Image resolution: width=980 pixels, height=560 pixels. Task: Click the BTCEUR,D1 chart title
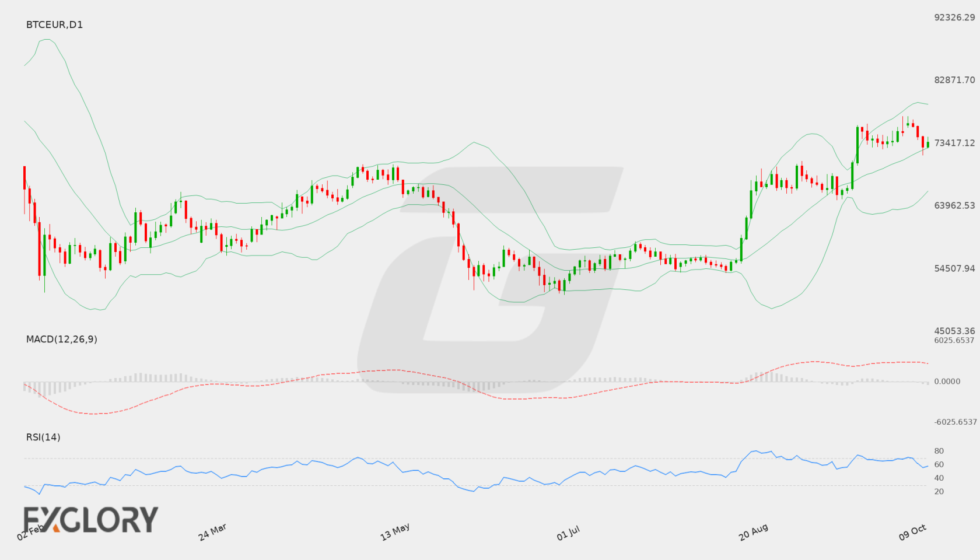click(54, 24)
